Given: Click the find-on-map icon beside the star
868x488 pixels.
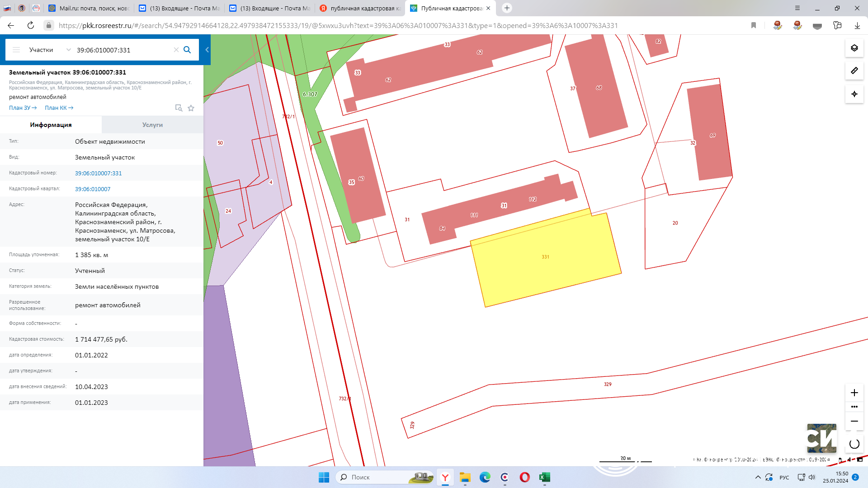Looking at the screenshot, I should coord(179,108).
